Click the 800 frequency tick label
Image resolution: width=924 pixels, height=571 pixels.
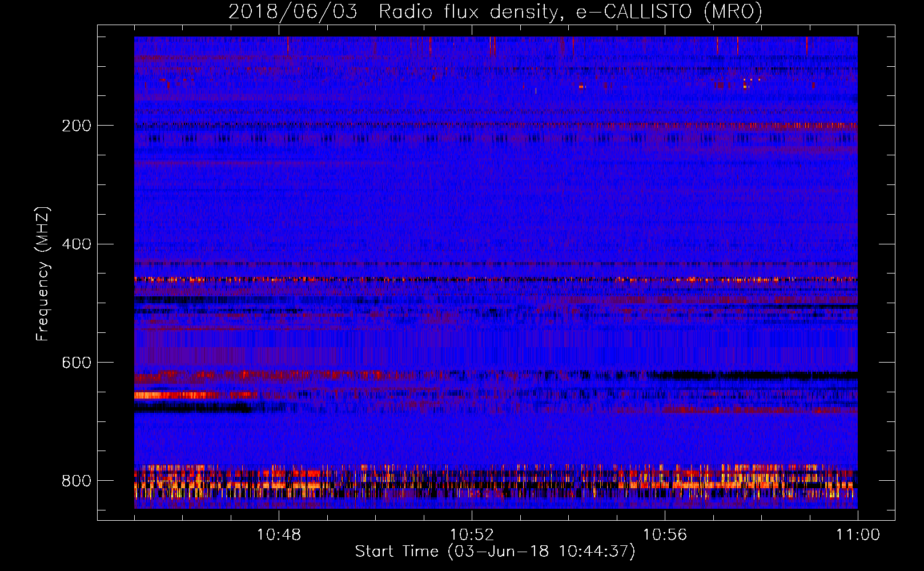[77, 481]
